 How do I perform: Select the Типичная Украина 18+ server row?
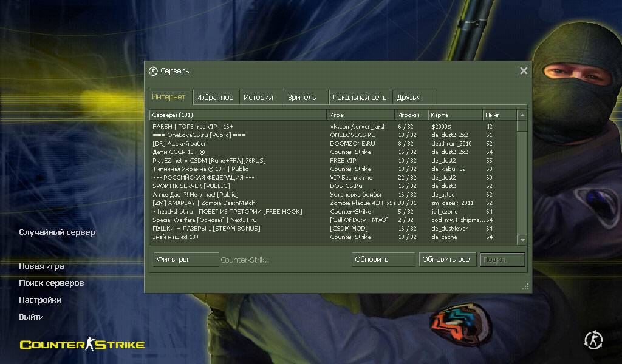333,169
